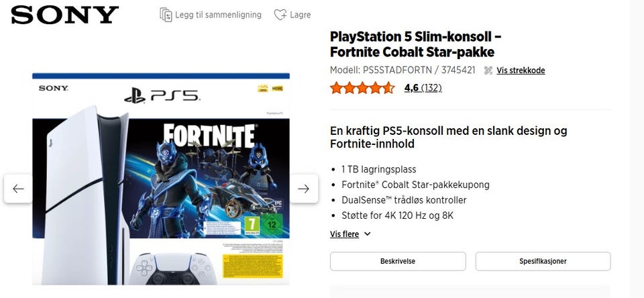
Task: Click the Sony brand logo
Action: [x=65, y=15]
